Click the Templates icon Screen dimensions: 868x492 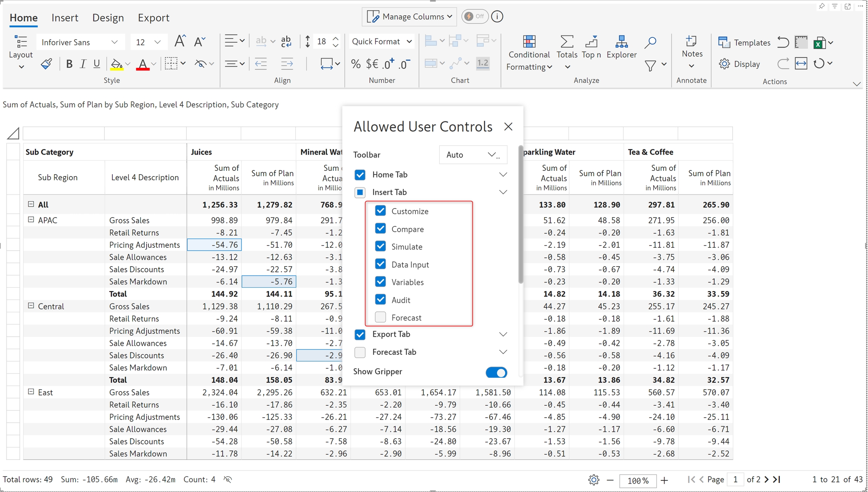pos(724,42)
